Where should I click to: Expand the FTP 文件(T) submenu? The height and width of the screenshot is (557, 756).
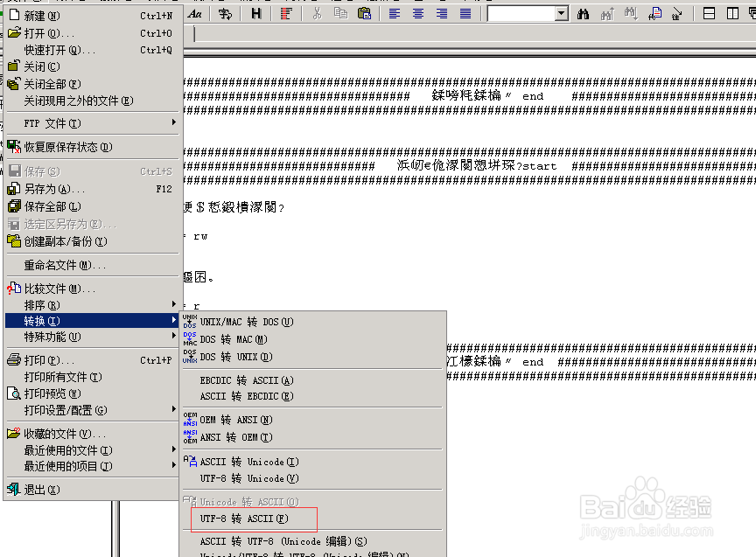(x=92, y=123)
